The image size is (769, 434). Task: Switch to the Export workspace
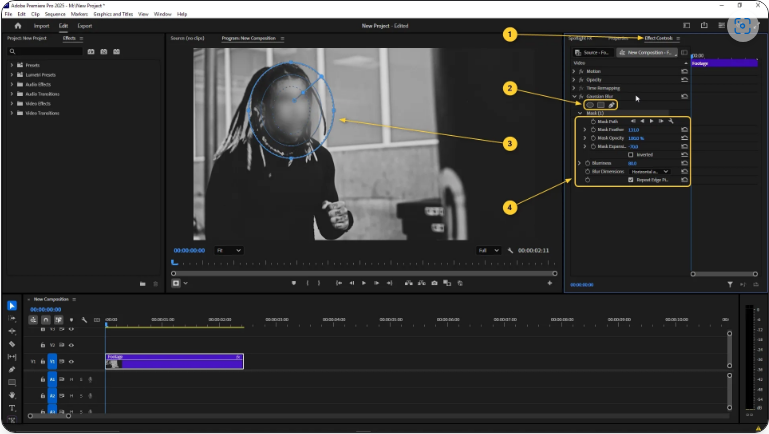84,26
